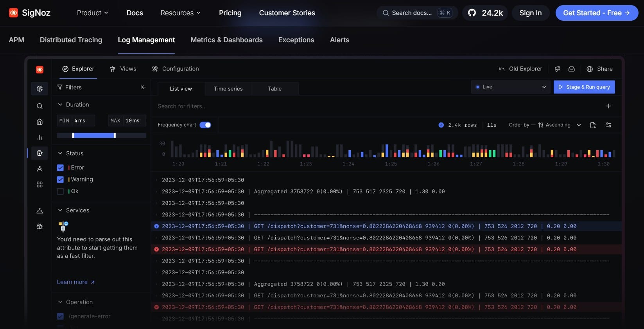The image size is (644, 329).
Task: Switch to the Time series tab
Action: coord(228,89)
